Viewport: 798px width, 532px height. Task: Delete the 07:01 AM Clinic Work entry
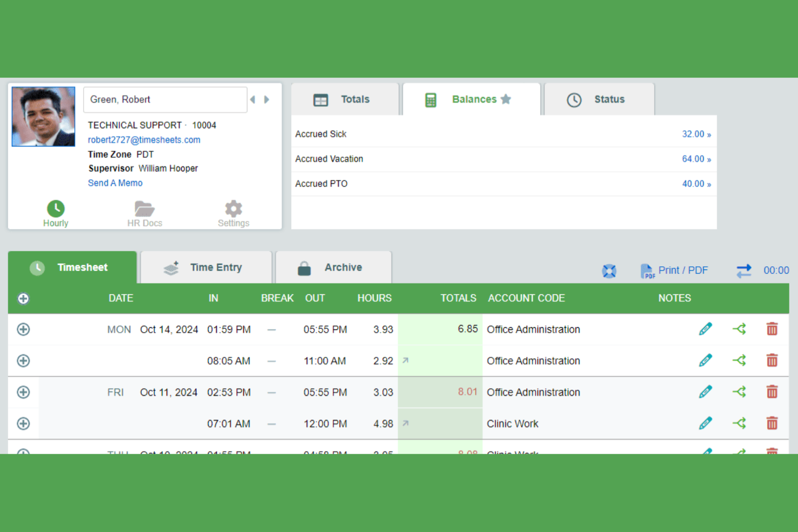(772, 423)
